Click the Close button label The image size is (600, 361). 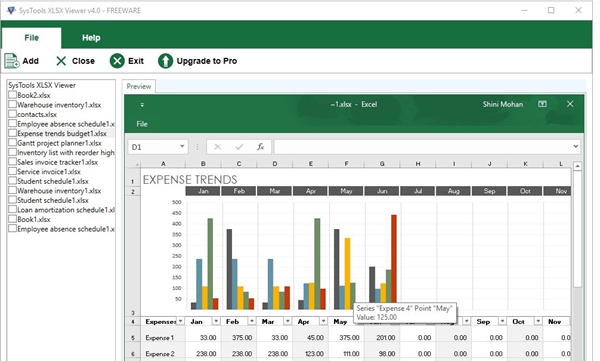click(x=83, y=61)
